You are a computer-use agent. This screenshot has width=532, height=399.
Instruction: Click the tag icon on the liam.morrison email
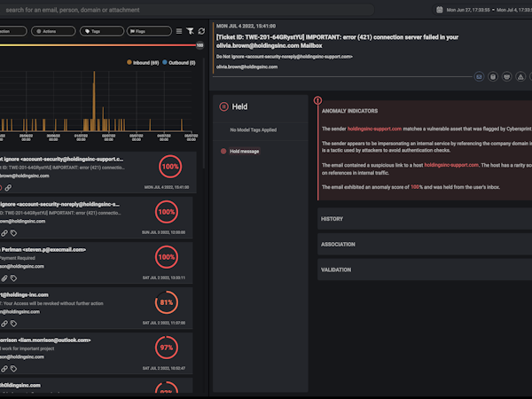pos(13,369)
